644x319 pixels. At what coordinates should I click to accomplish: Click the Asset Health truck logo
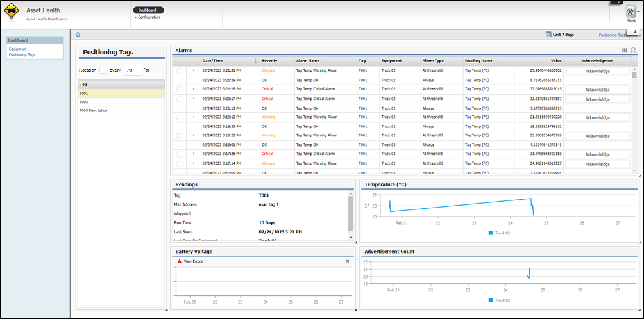[12, 12]
